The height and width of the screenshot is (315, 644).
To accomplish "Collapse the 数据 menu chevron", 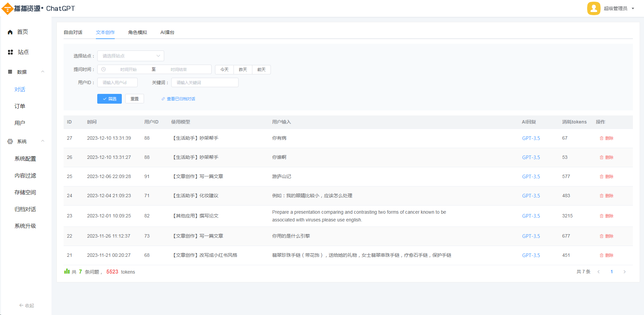I will 43,72.
